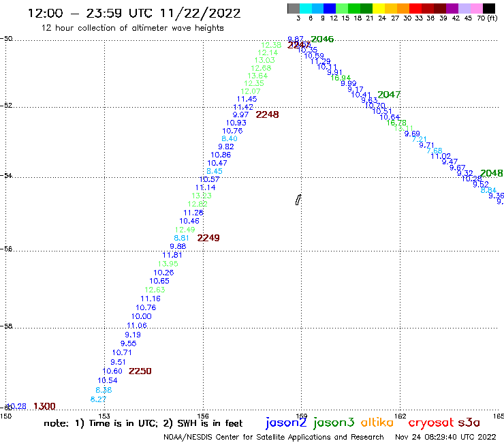Click the wave height value 10.60

point(112,371)
